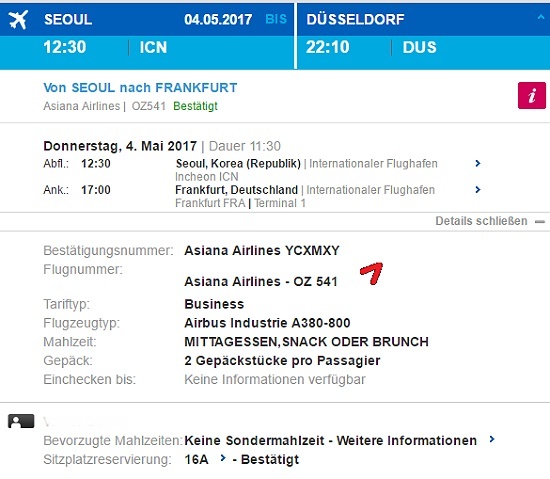550x479 pixels.
Task: Click the minus icon beside Details schließen
Action: 540,222
